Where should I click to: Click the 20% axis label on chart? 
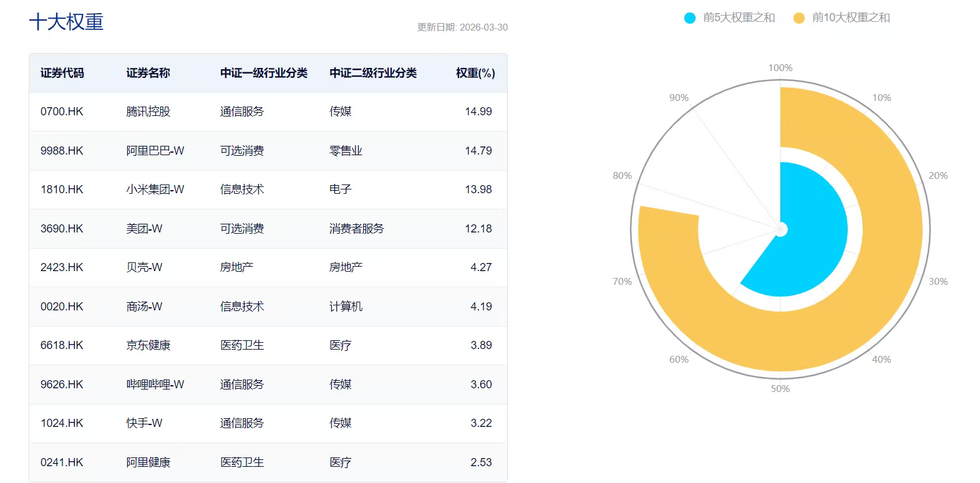938,176
